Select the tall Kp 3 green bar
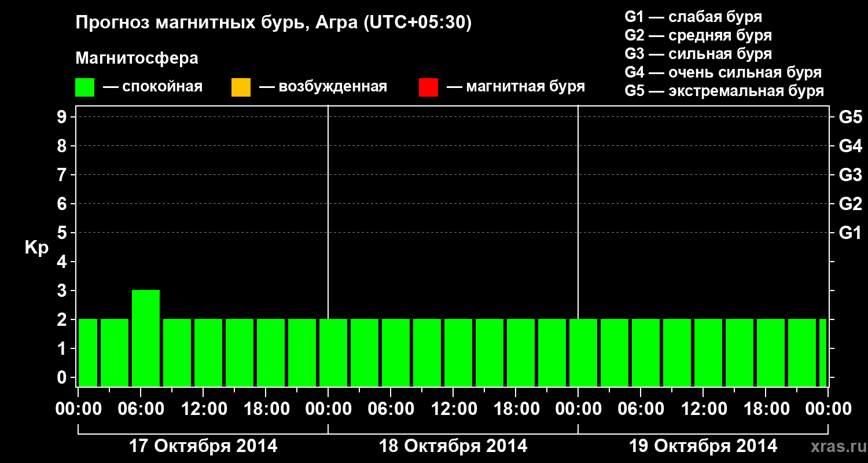This screenshot has height=463, width=868. 146,338
